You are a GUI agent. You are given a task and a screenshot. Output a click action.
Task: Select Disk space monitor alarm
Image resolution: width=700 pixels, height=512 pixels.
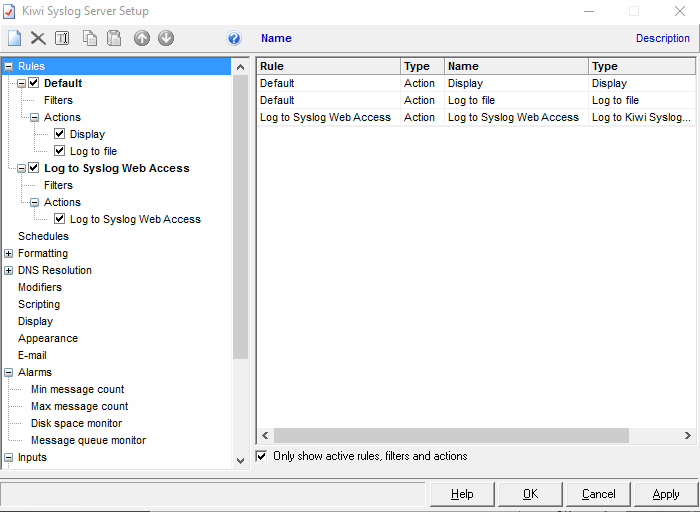[76, 423]
